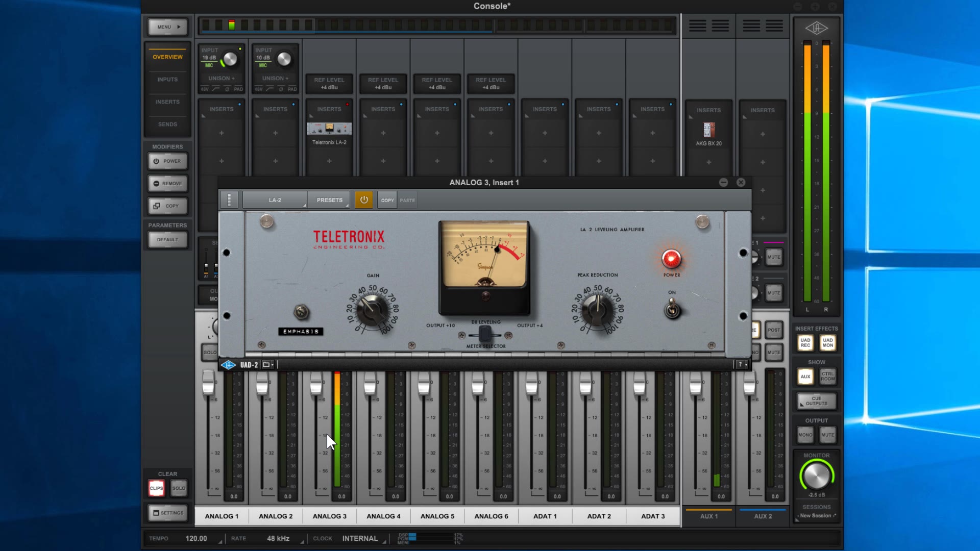Click the Emphasis screw on LA-2

[301, 312]
